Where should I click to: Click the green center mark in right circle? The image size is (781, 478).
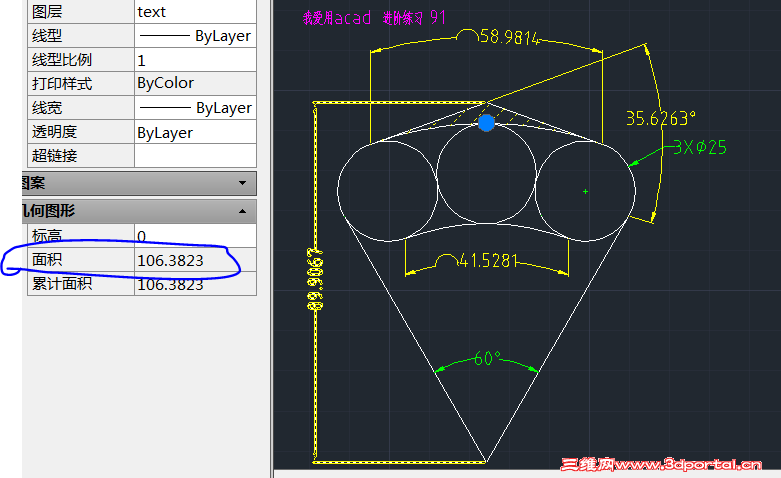click(x=585, y=191)
